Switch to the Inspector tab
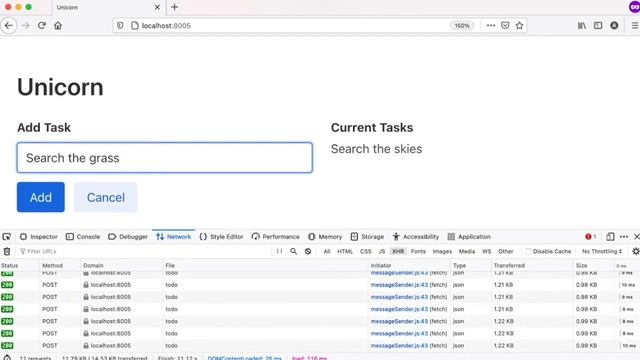The height and width of the screenshot is (360, 640). click(39, 237)
